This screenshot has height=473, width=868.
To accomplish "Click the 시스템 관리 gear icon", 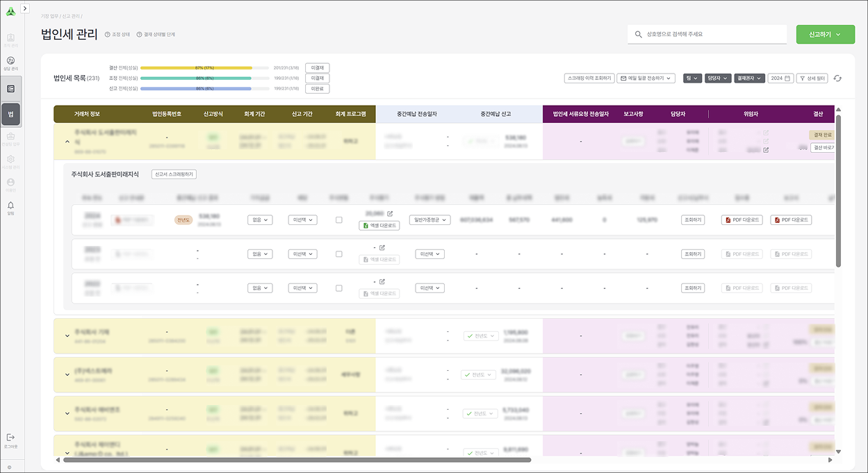I will click(x=10, y=159).
